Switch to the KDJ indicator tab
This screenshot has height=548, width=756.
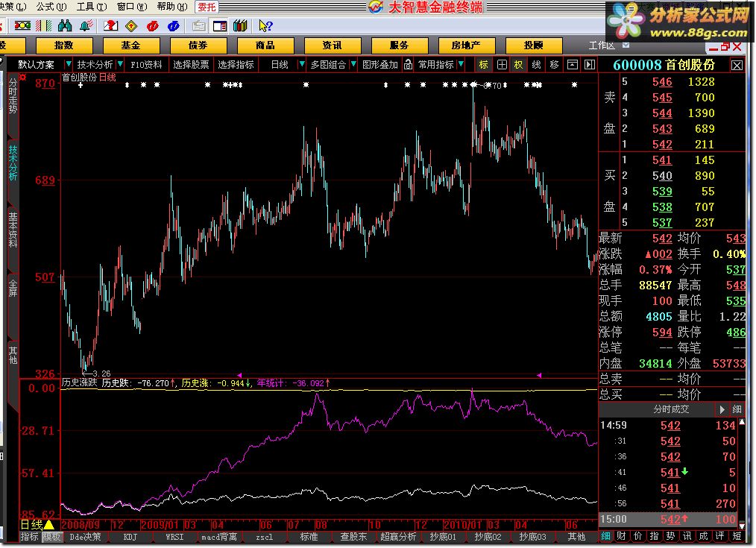point(130,537)
